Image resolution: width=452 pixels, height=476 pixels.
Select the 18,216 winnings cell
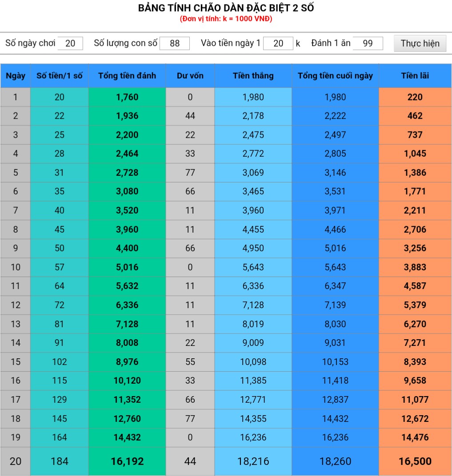[253, 461]
